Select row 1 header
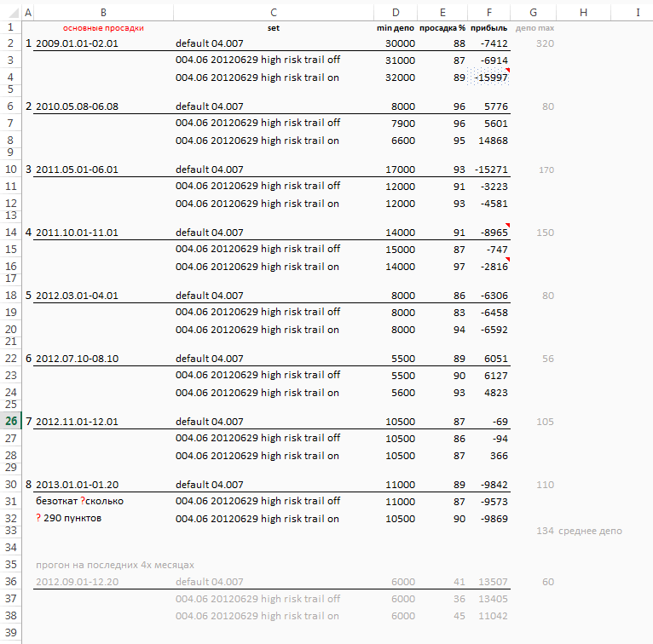 point(11,27)
